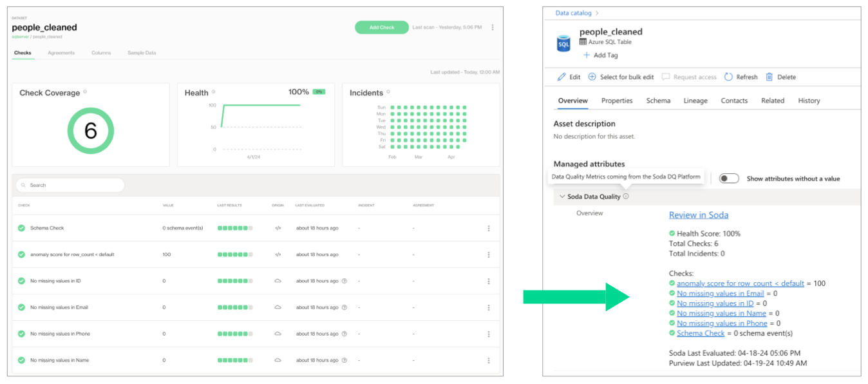Click the No missing values in ID row's help icon

tap(344, 281)
